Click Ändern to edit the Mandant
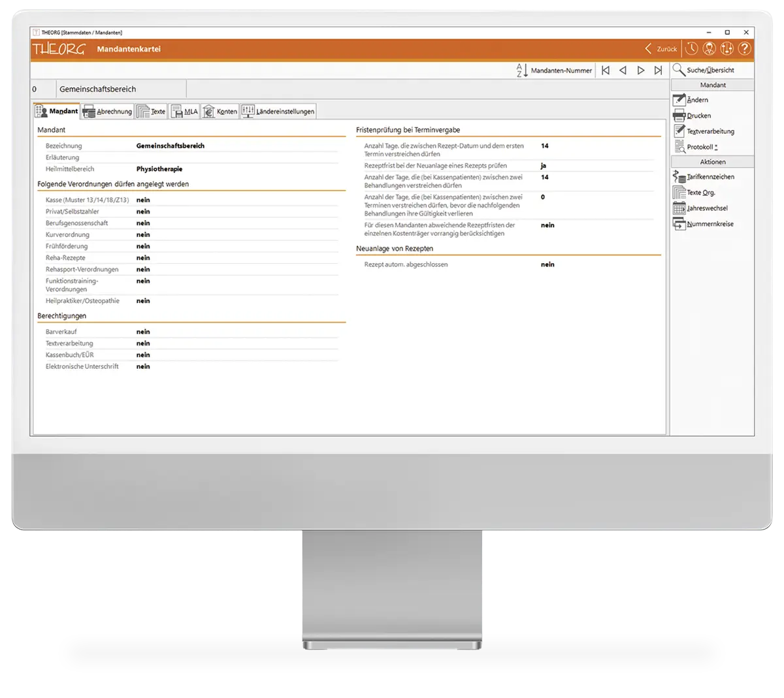Viewport: 784px width, 698px height. coord(697,100)
